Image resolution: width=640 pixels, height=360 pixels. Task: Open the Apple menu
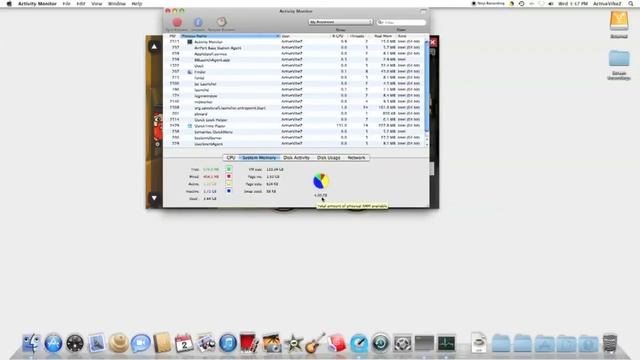pyautogui.click(x=9, y=4)
